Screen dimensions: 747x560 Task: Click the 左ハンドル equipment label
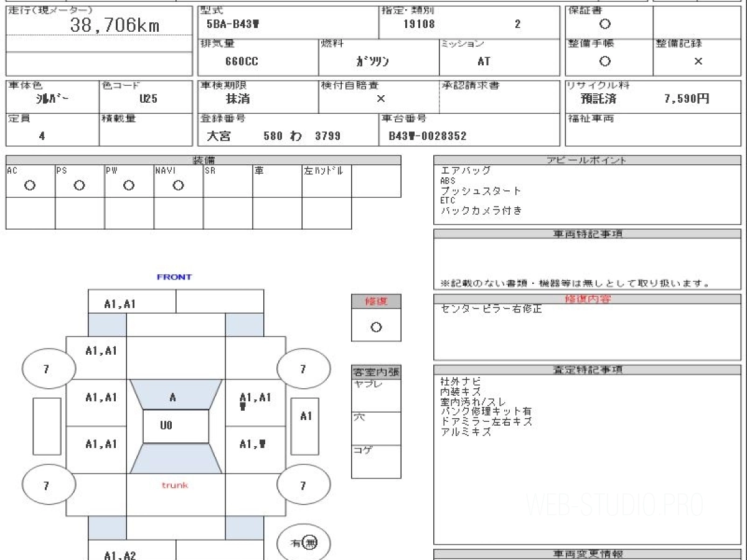click(x=323, y=170)
